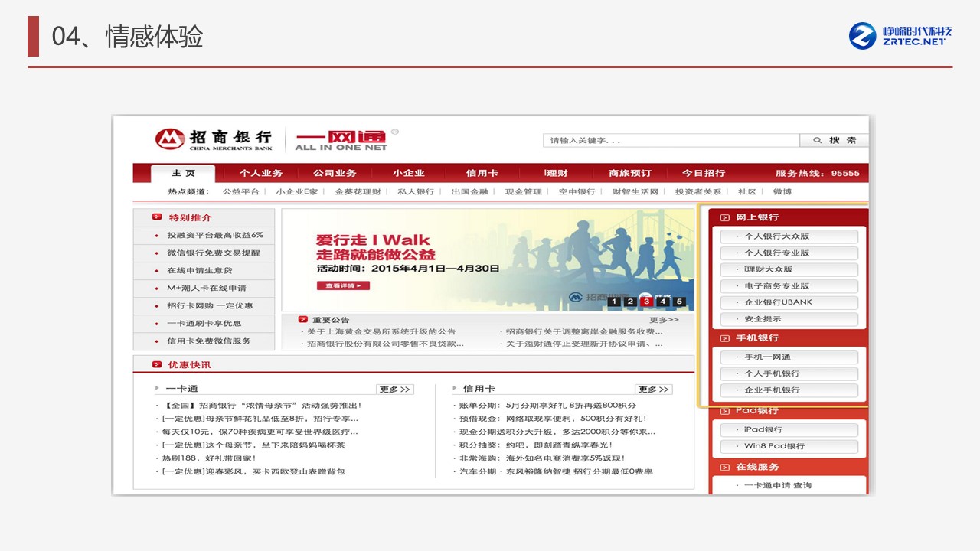
Task: Jump to banner slide 5
Action: (678, 302)
